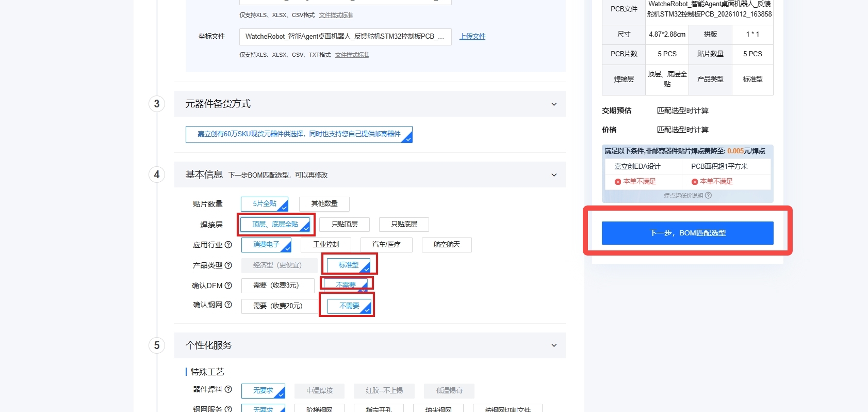Click help icon next to 钢网服务
The height and width of the screenshot is (412, 868).
pos(228,409)
